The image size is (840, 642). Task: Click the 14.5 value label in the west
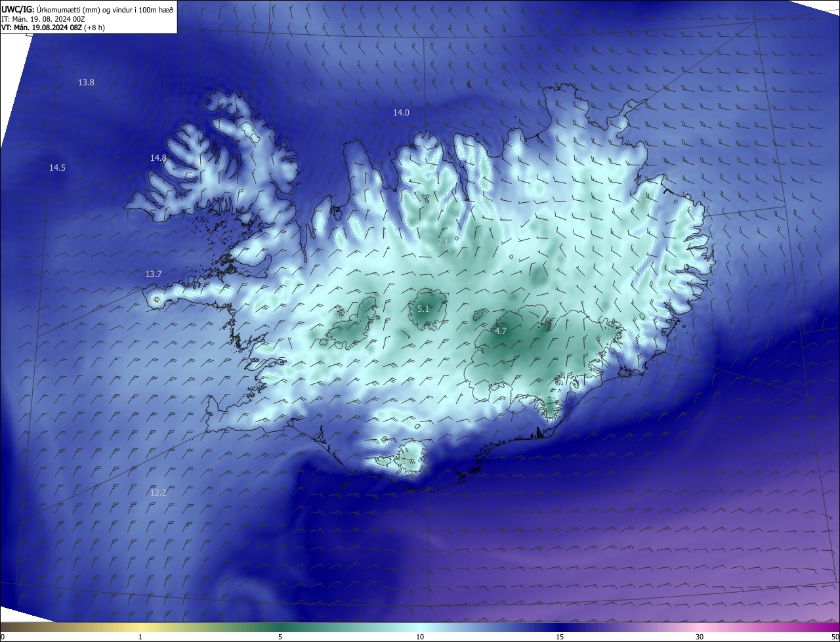tap(57, 168)
